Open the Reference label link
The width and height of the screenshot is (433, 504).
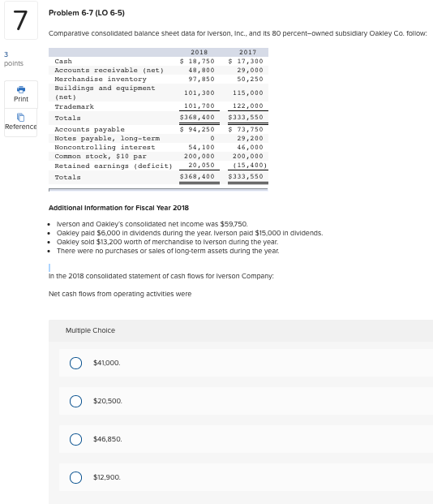[x=21, y=127]
